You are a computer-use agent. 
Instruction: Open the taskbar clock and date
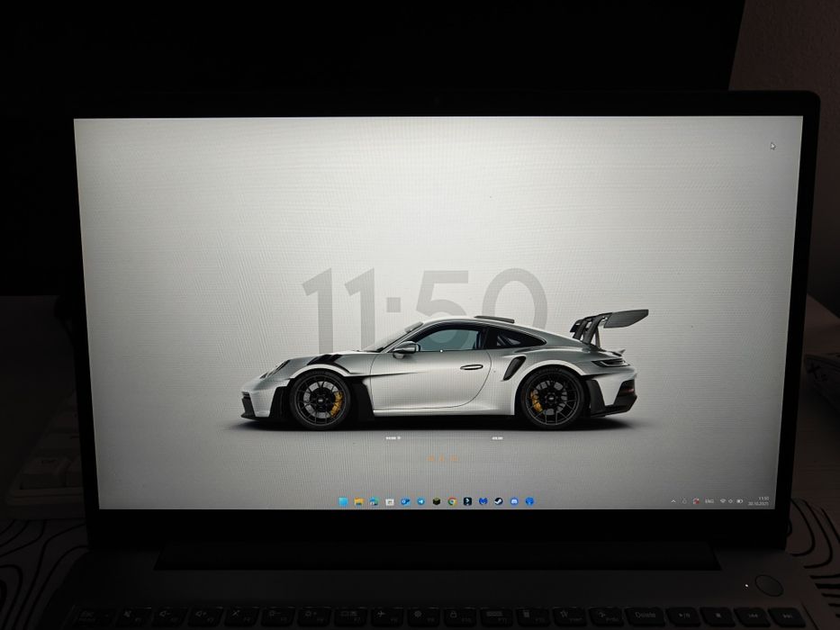click(x=759, y=501)
